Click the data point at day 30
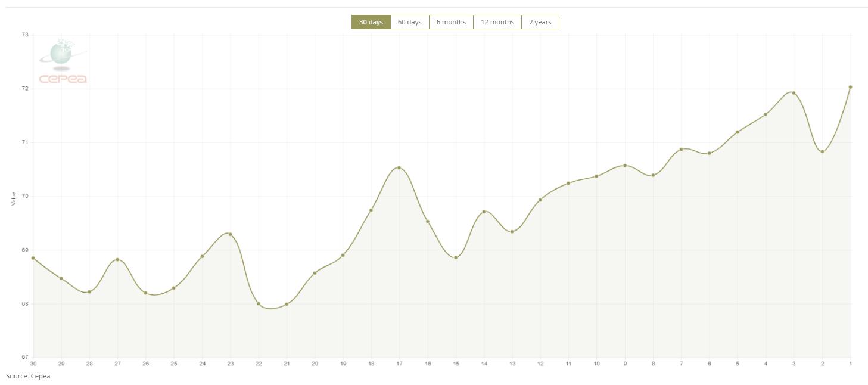The height and width of the screenshot is (385, 868). click(x=33, y=258)
